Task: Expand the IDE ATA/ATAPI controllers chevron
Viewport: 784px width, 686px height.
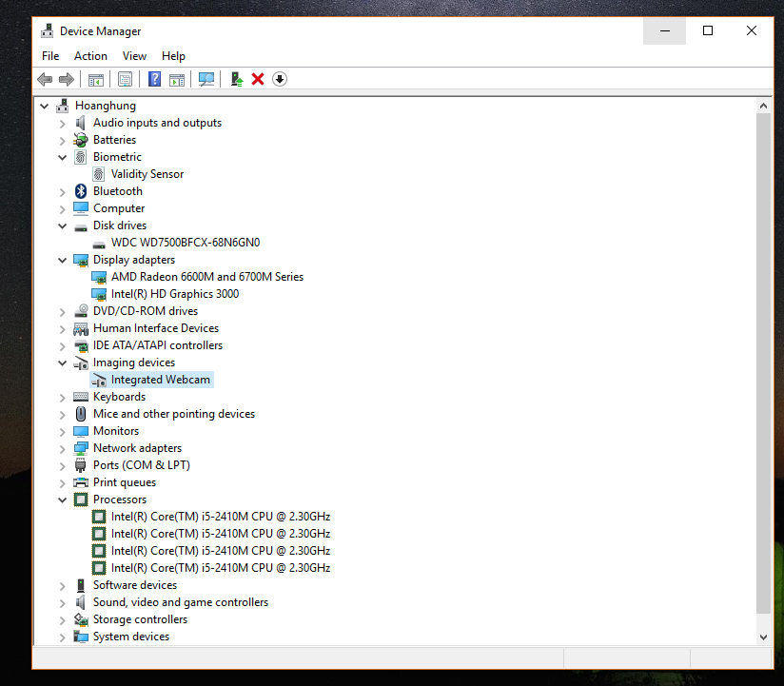Action: 62,346
